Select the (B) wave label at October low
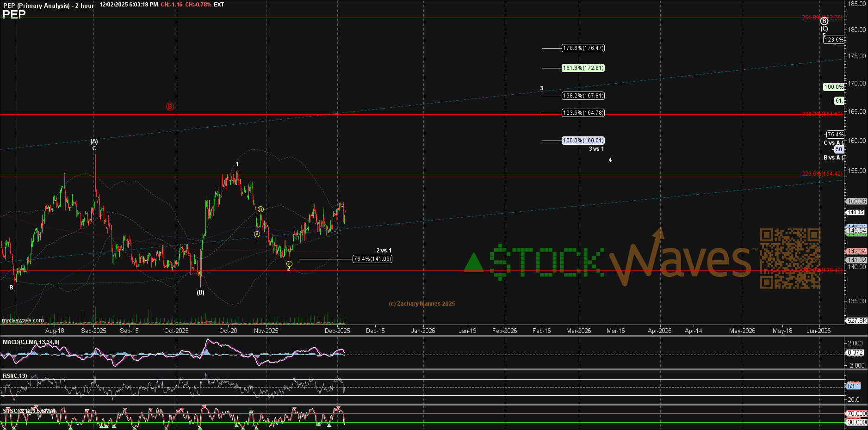The height and width of the screenshot is (430, 868). click(x=200, y=293)
